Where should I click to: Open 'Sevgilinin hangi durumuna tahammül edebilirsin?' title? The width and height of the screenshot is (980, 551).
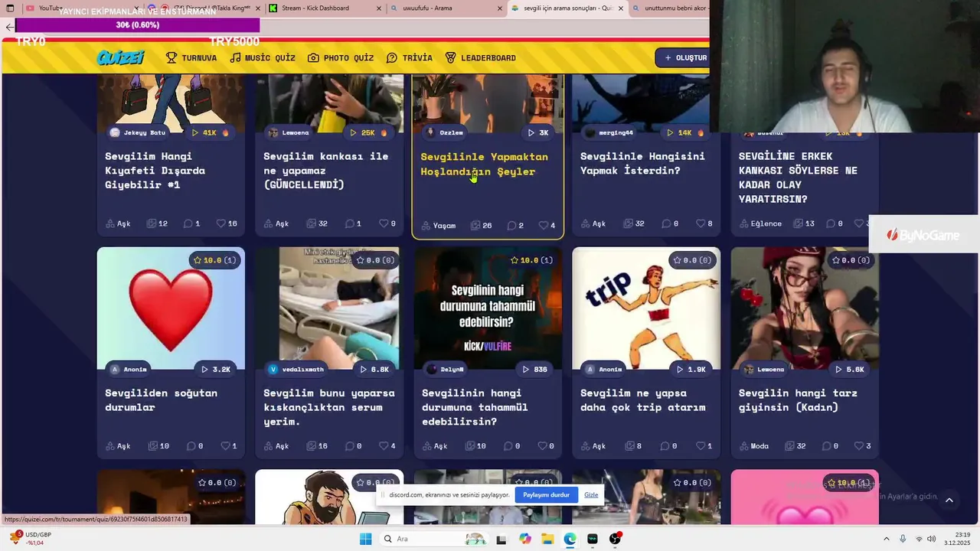[475, 407]
